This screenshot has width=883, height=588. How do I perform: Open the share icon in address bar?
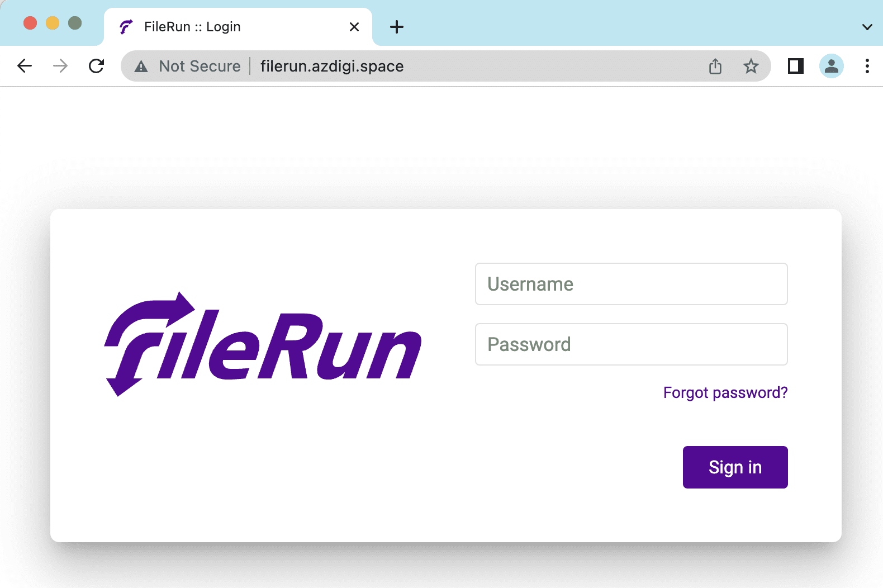point(715,66)
